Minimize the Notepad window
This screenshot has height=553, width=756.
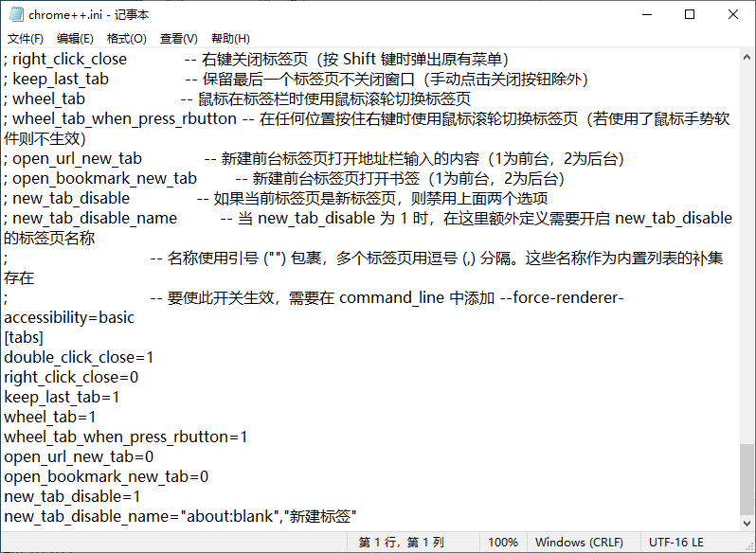pyautogui.click(x=646, y=15)
